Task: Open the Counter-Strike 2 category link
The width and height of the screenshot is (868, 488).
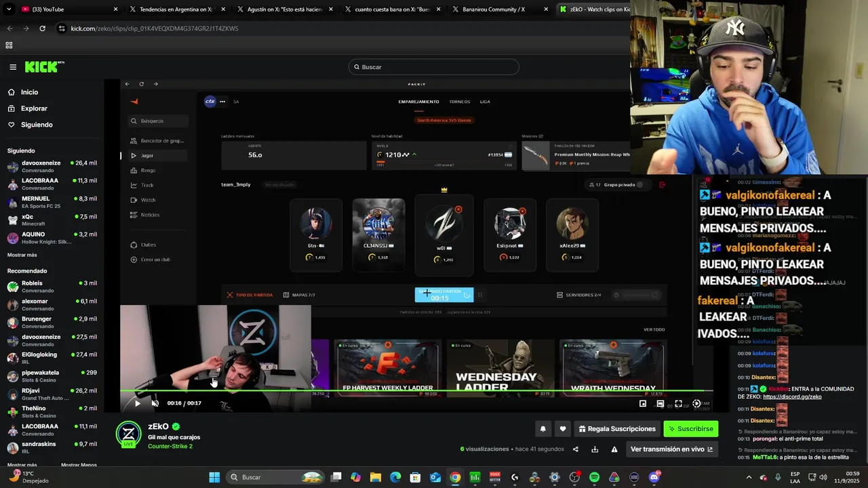Action: click(170, 447)
